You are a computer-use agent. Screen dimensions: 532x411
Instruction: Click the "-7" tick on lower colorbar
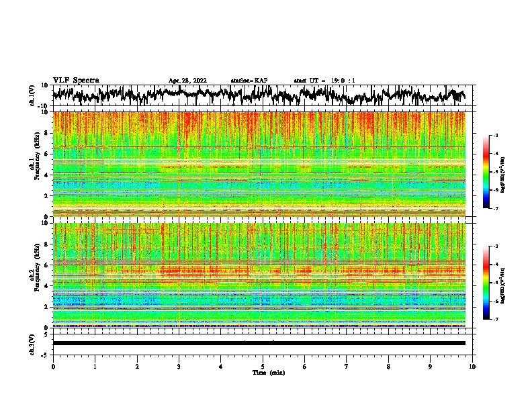[x=495, y=320]
